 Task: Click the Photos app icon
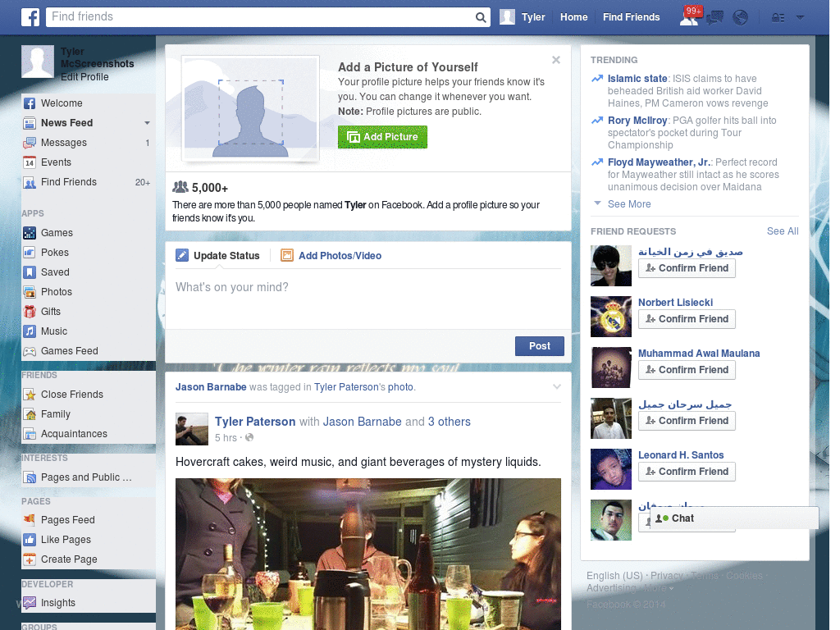tap(30, 292)
